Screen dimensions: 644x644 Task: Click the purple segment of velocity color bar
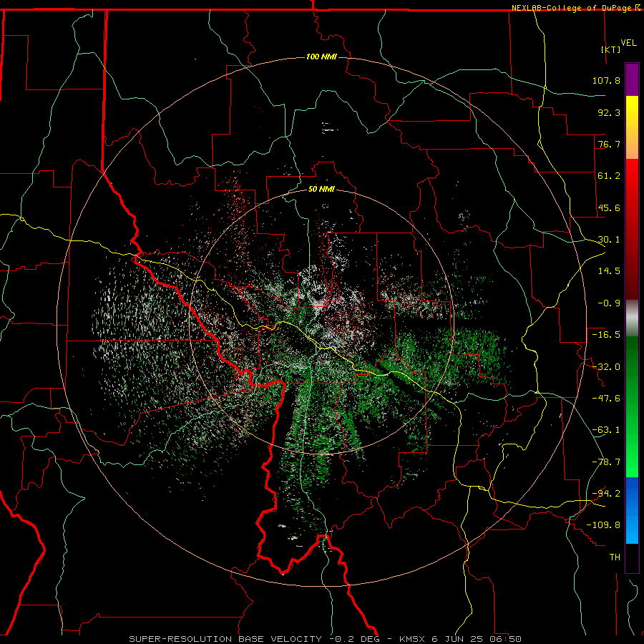tap(632, 79)
